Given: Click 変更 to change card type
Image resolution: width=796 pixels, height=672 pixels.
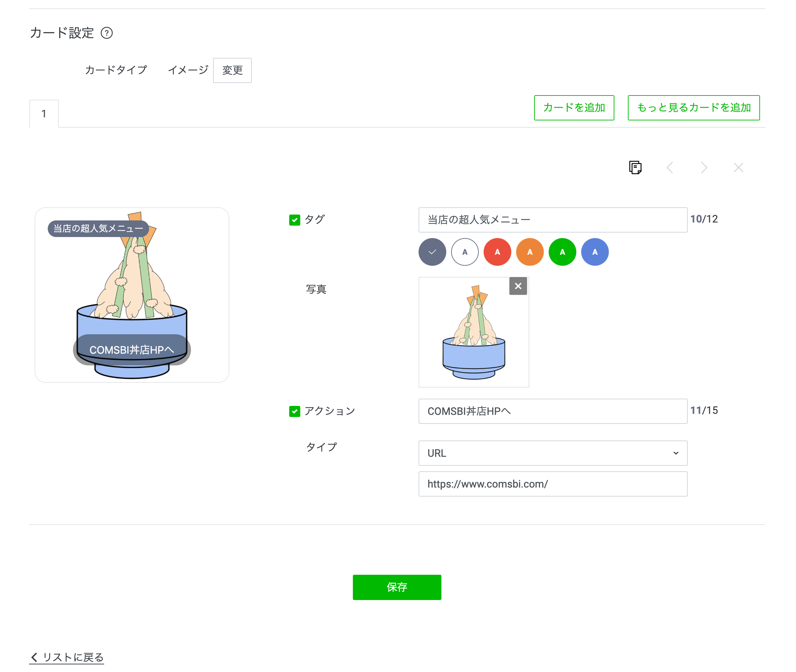Looking at the screenshot, I should point(232,70).
